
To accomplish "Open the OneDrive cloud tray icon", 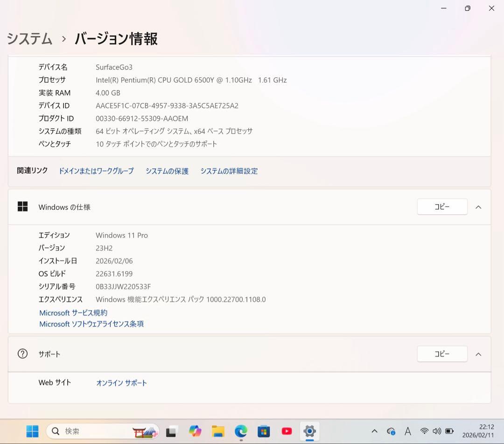I will point(391,431).
